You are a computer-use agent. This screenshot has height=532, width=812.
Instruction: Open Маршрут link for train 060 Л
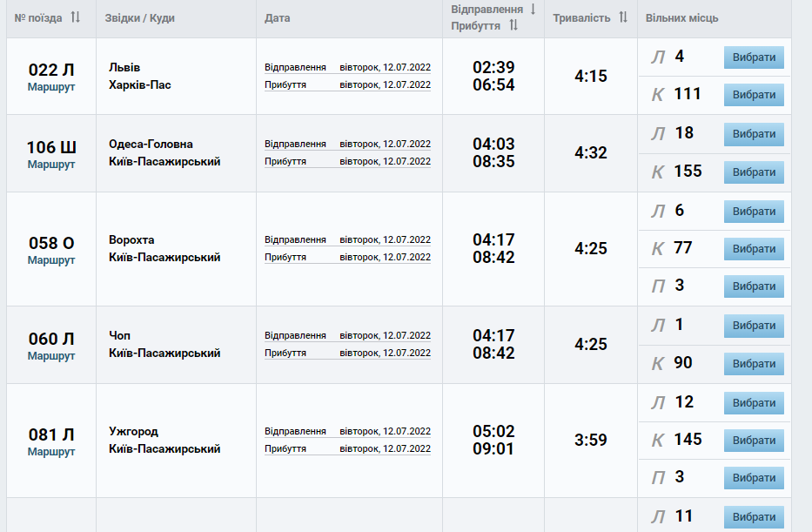[51, 355]
